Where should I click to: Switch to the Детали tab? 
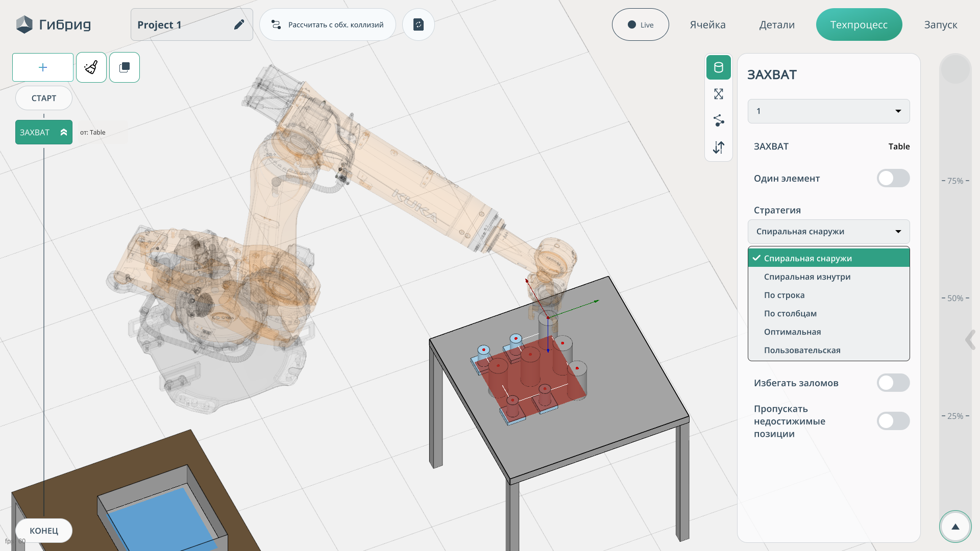point(776,24)
